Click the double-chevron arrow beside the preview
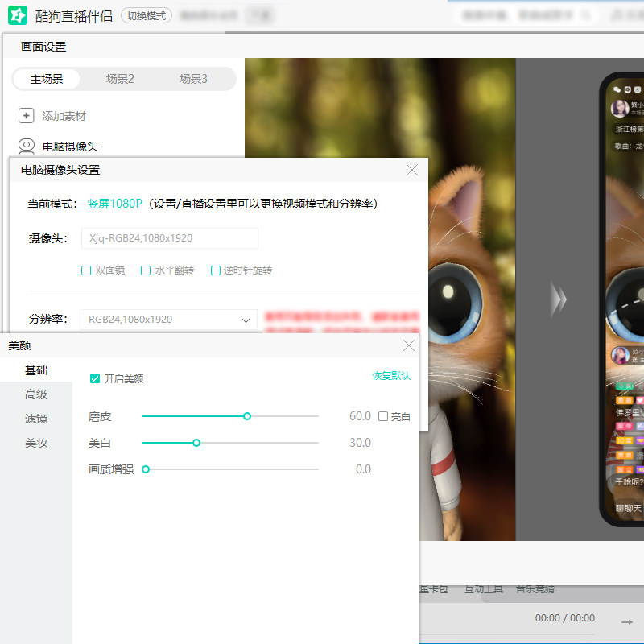 coord(558,299)
